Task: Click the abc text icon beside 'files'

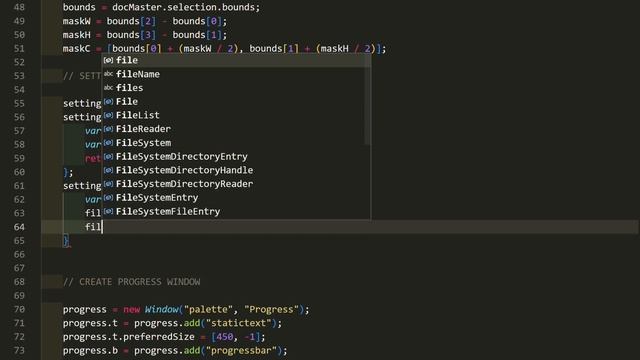Action: point(108,88)
